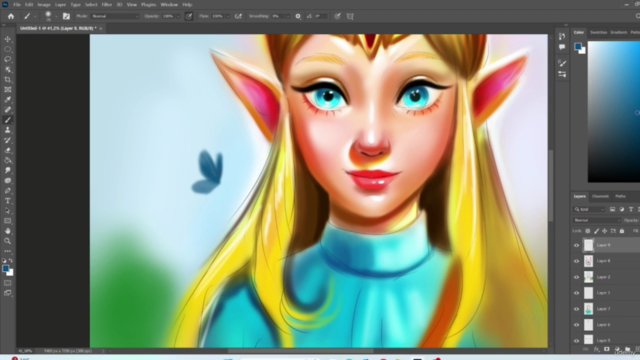Switch to the Swatches tab

[x=599, y=32]
